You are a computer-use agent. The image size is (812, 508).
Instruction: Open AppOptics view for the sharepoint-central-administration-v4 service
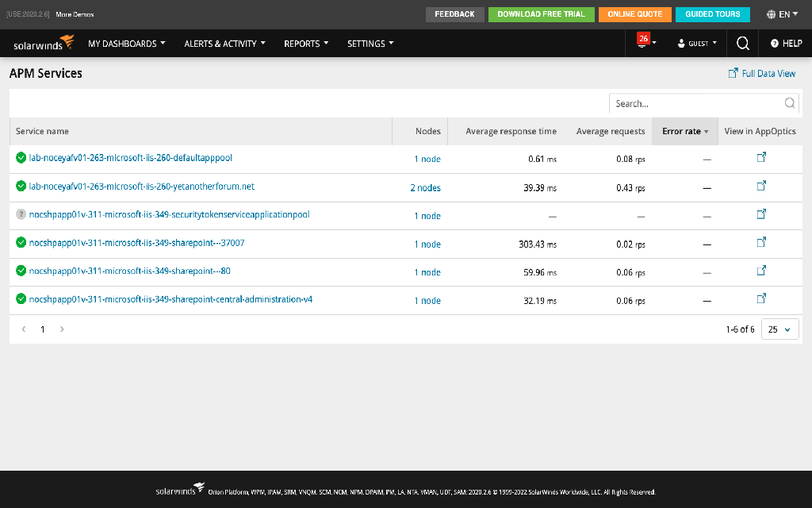click(x=760, y=299)
